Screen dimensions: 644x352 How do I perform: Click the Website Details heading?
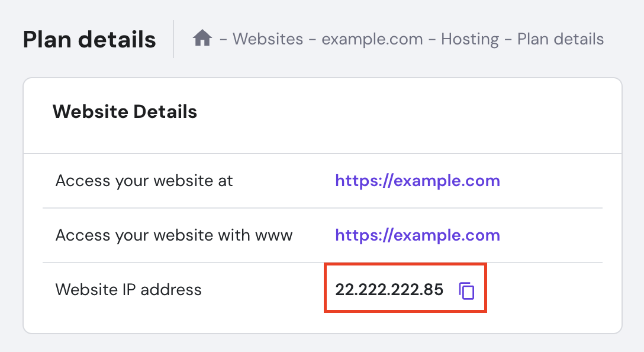pos(124,111)
